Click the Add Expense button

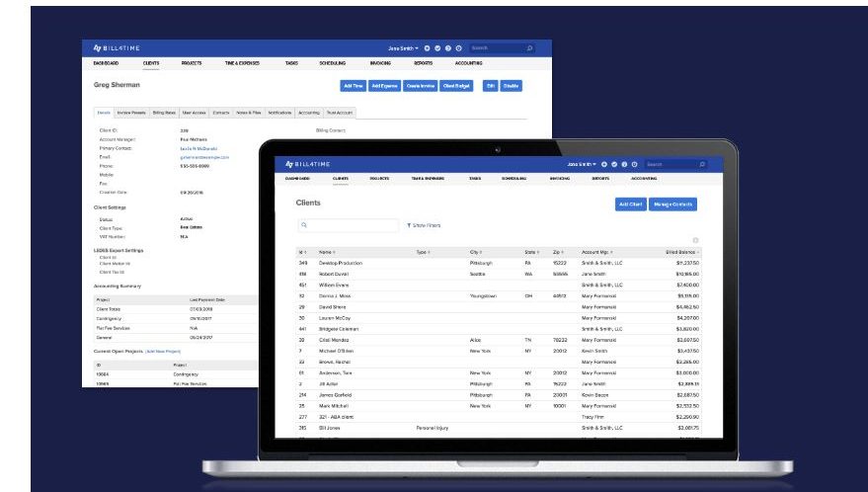click(385, 86)
